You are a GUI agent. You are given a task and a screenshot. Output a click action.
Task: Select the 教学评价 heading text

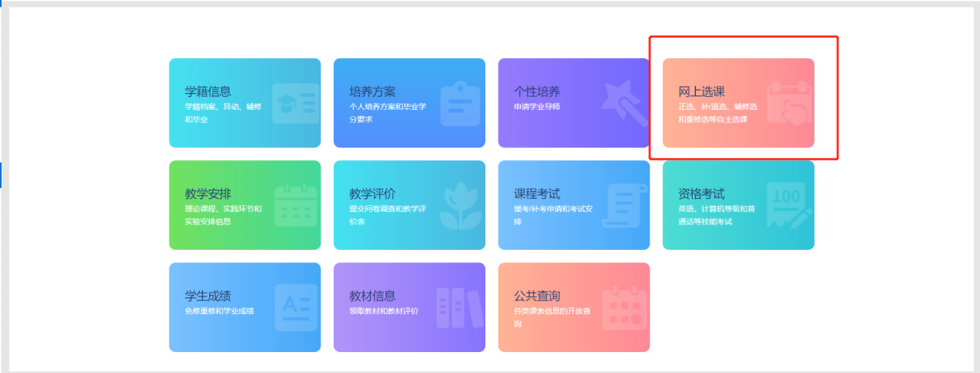(372, 193)
